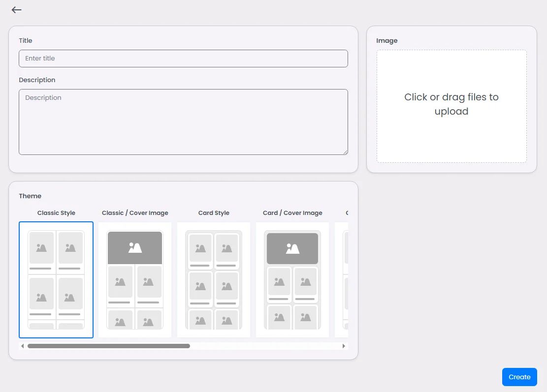Click the Card Style label text
This screenshot has height=392, width=547.
point(214,213)
